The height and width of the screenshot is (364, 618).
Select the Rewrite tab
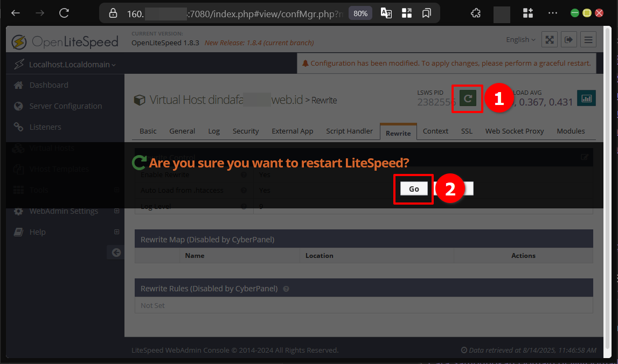pos(398,132)
